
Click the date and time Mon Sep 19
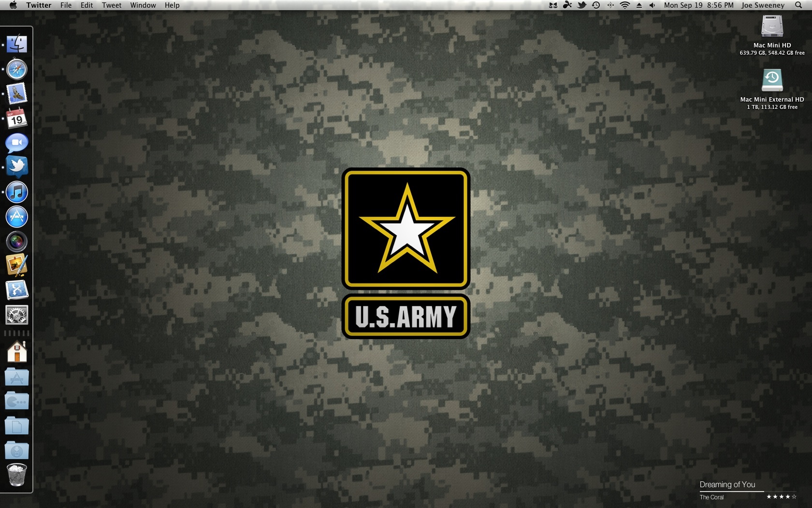click(698, 5)
